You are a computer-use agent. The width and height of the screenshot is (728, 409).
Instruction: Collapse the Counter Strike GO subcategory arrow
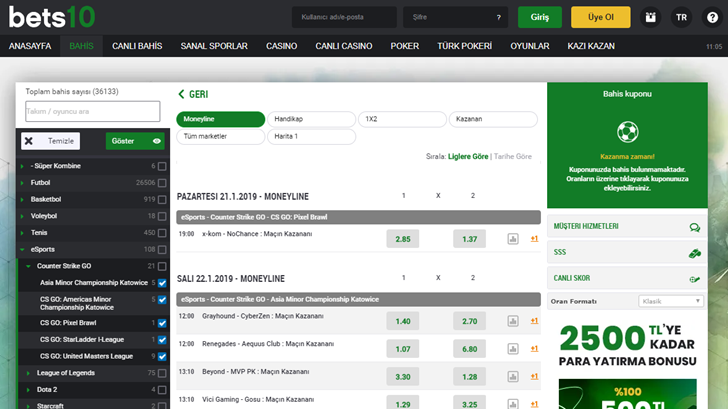28,266
